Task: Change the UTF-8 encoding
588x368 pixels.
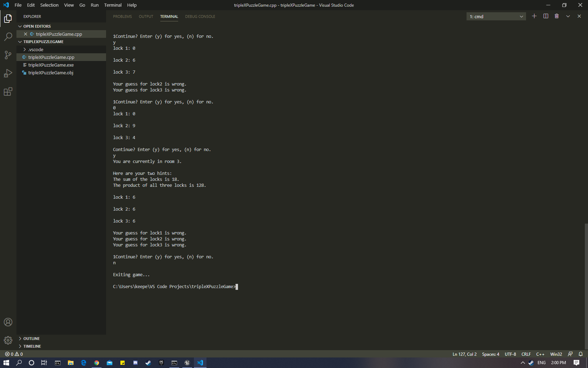Action: point(510,354)
